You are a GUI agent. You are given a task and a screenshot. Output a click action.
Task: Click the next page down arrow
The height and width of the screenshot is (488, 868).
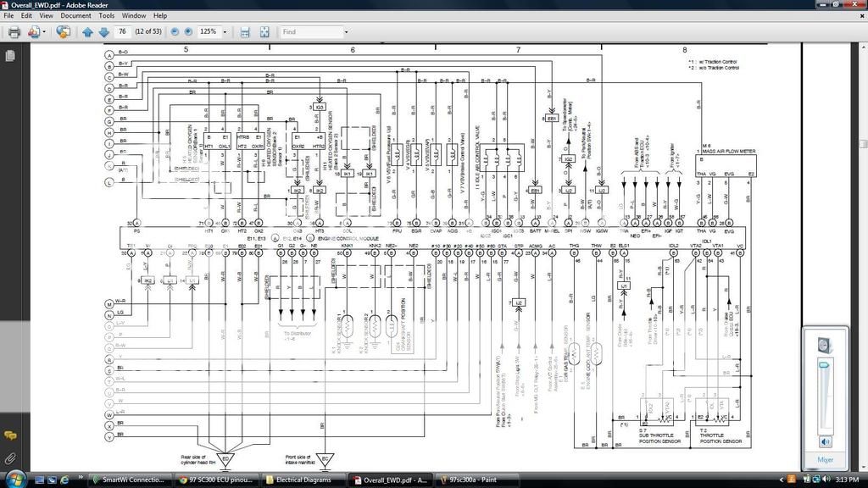tap(103, 32)
